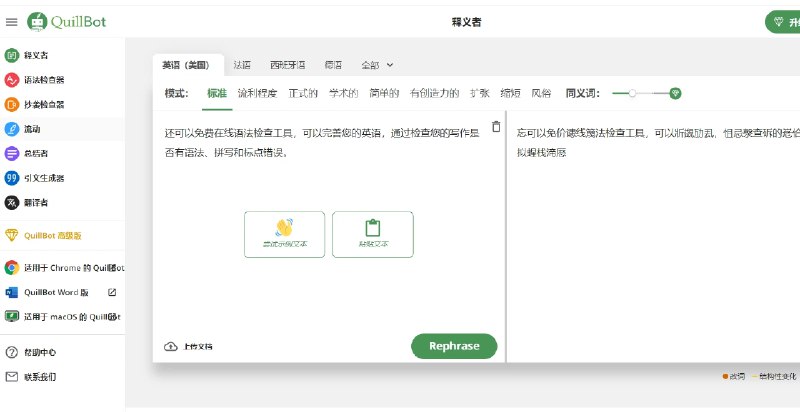Click the green upgrade button at top right

coord(783,22)
